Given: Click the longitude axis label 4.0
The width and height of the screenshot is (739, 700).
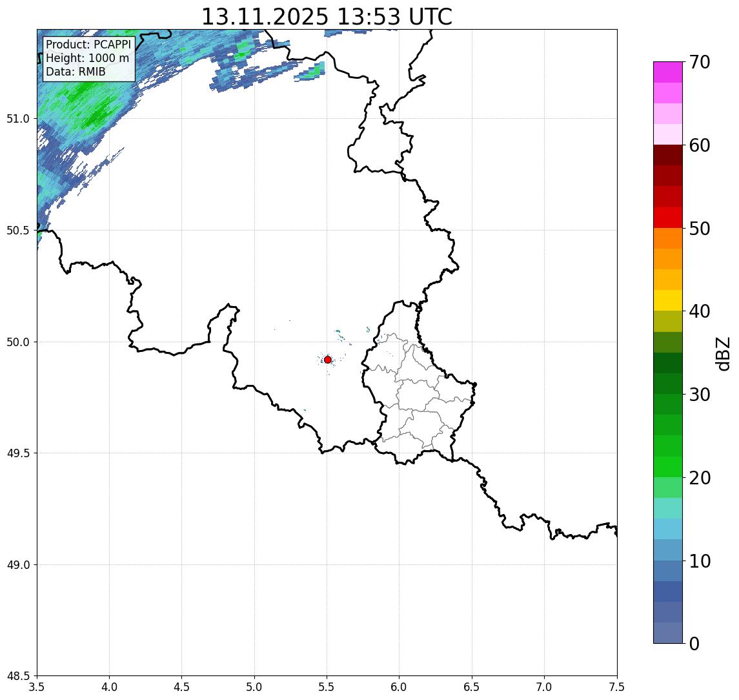Looking at the screenshot, I should [x=109, y=687].
